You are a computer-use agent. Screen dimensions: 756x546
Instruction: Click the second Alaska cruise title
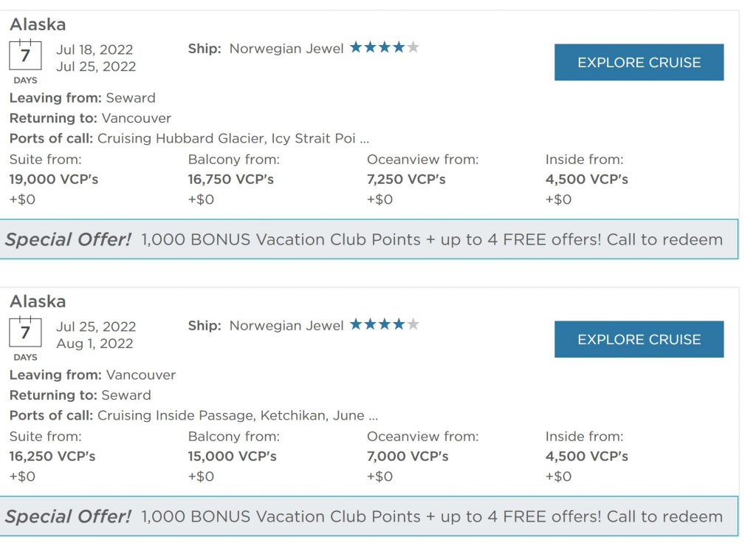point(38,301)
